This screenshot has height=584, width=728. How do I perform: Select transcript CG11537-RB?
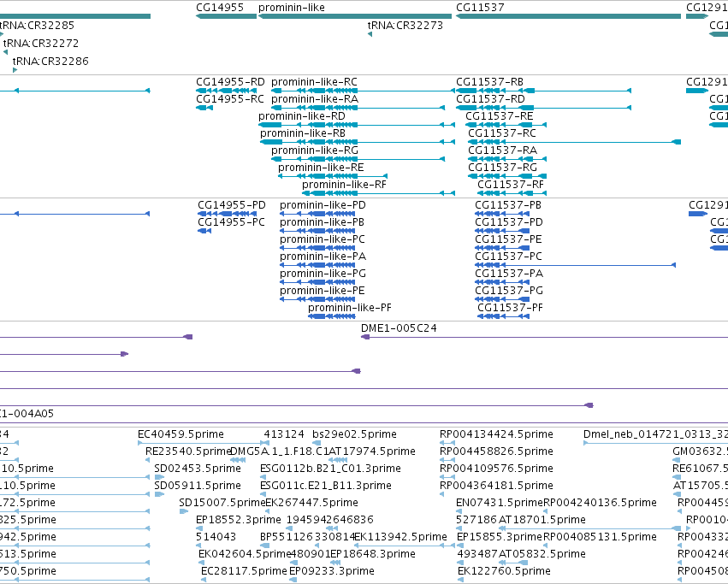(x=489, y=82)
